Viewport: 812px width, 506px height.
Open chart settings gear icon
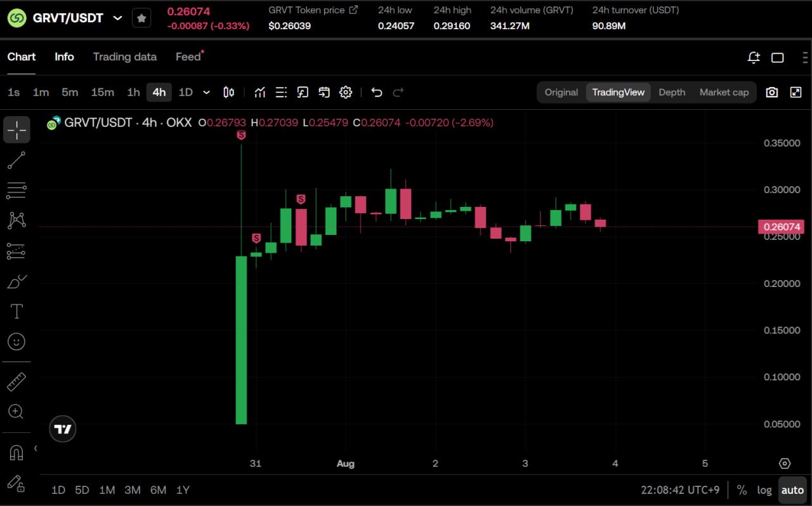click(x=346, y=92)
